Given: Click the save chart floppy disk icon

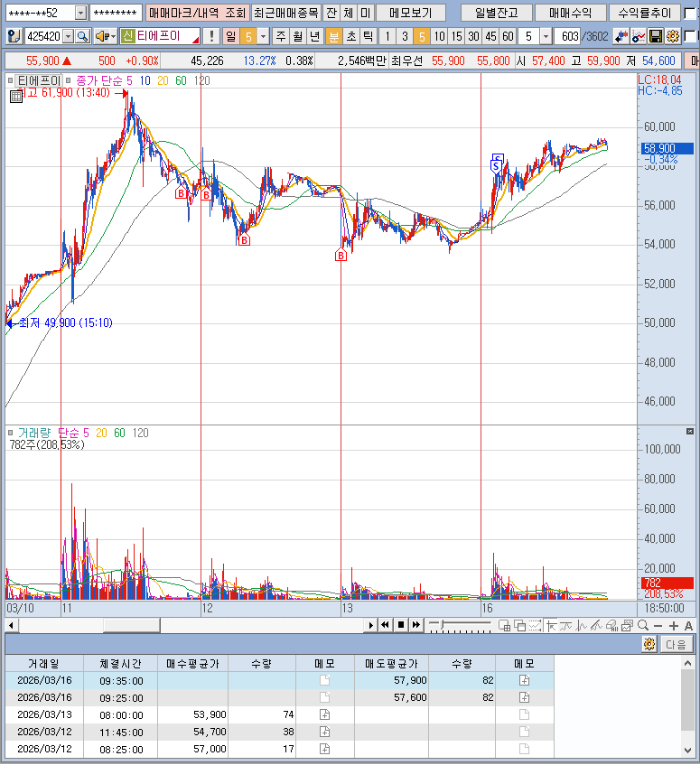Looking at the screenshot, I should [x=656, y=36].
